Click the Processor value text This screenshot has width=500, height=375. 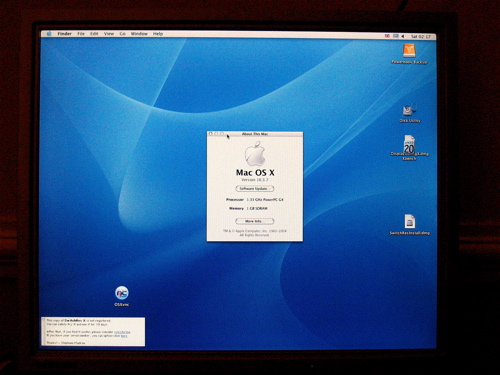(265, 200)
